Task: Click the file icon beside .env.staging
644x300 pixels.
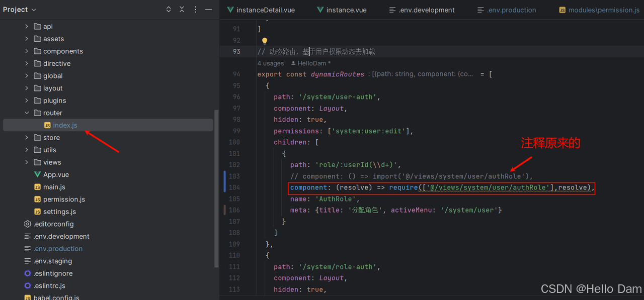Action: [28, 261]
